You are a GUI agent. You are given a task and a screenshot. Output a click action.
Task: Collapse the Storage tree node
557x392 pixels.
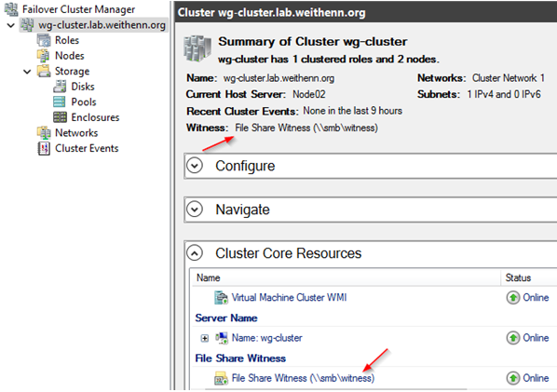tap(27, 72)
